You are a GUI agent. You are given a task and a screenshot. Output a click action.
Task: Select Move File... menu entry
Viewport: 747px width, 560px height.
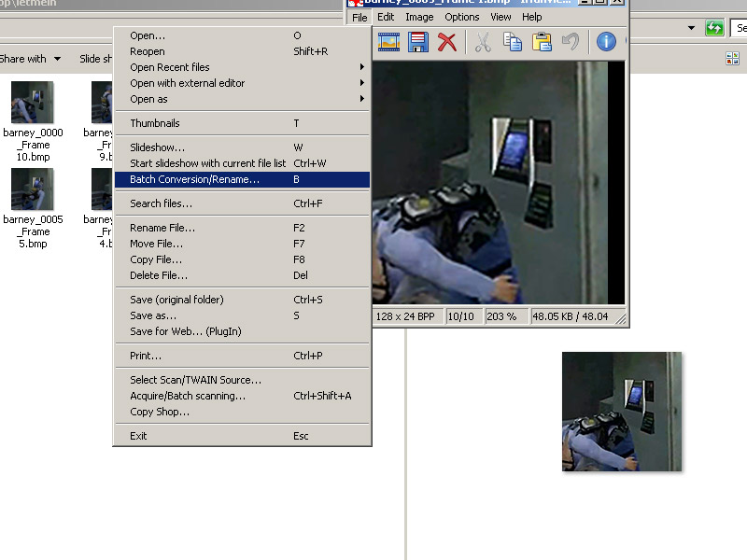[x=242, y=244]
